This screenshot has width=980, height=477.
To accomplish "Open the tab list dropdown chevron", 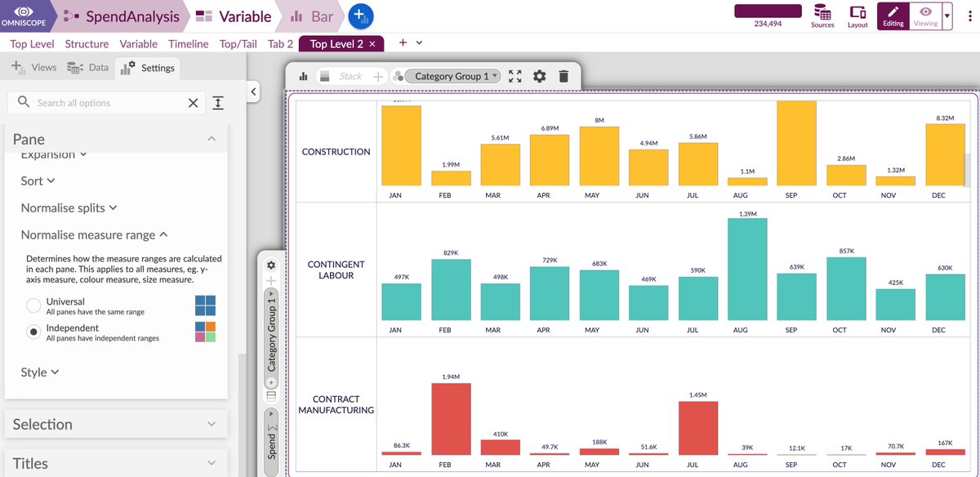I will pyautogui.click(x=420, y=42).
